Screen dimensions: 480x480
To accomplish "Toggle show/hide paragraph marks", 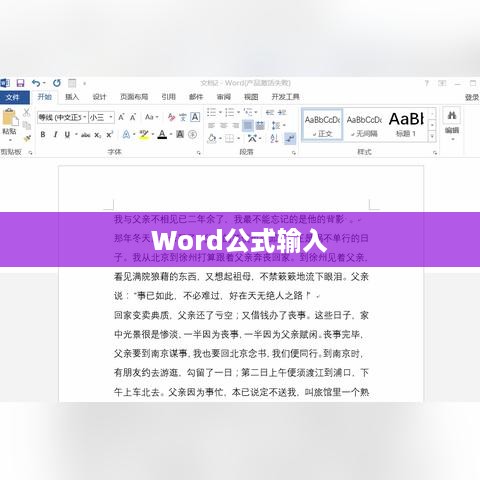I will (x=290, y=138).
